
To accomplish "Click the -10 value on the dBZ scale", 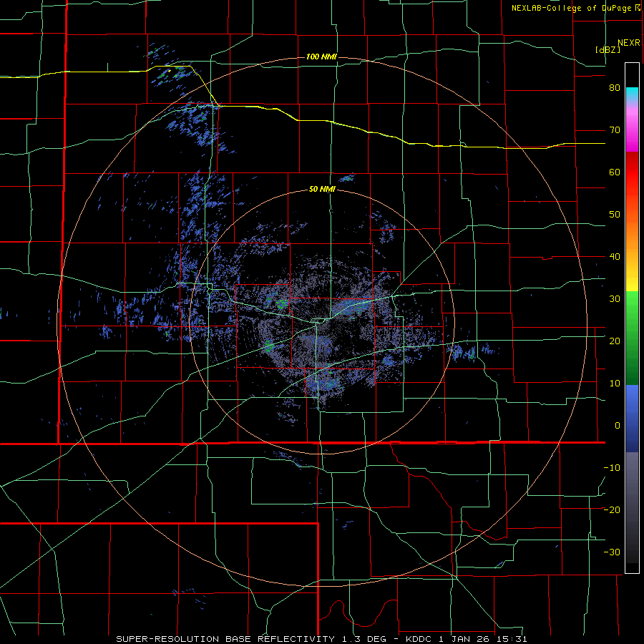I will click(612, 468).
